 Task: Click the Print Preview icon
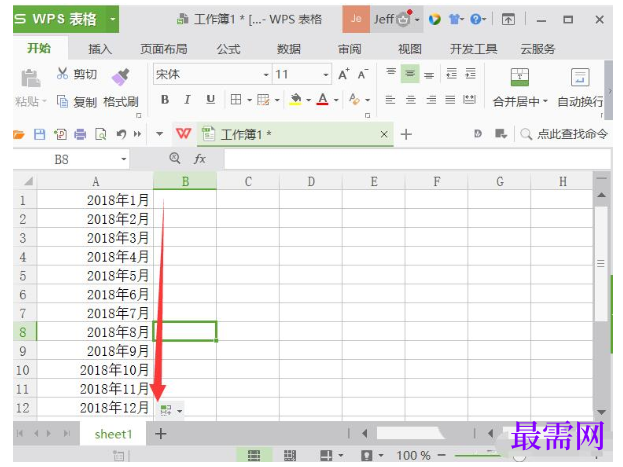(x=101, y=135)
